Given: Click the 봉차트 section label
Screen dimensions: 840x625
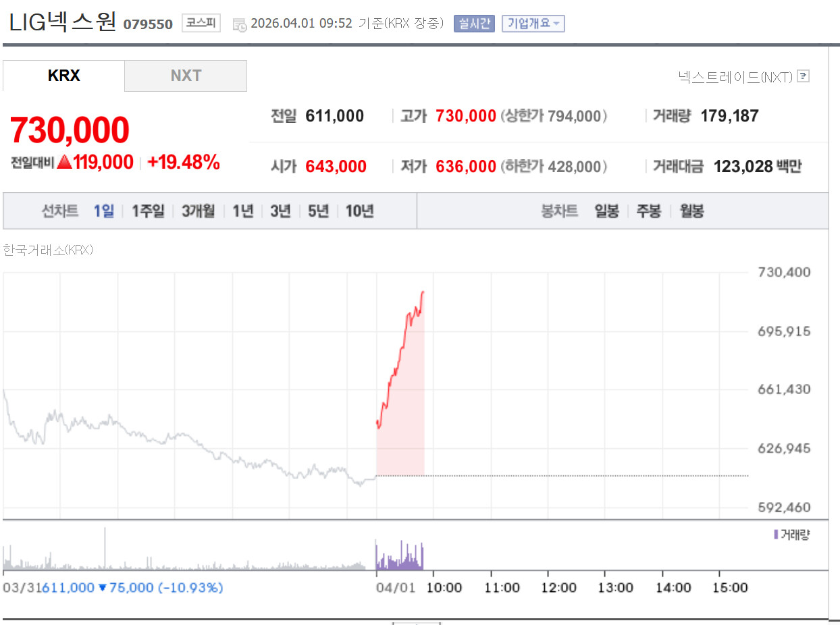Looking at the screenshot, I should (559, 211).
